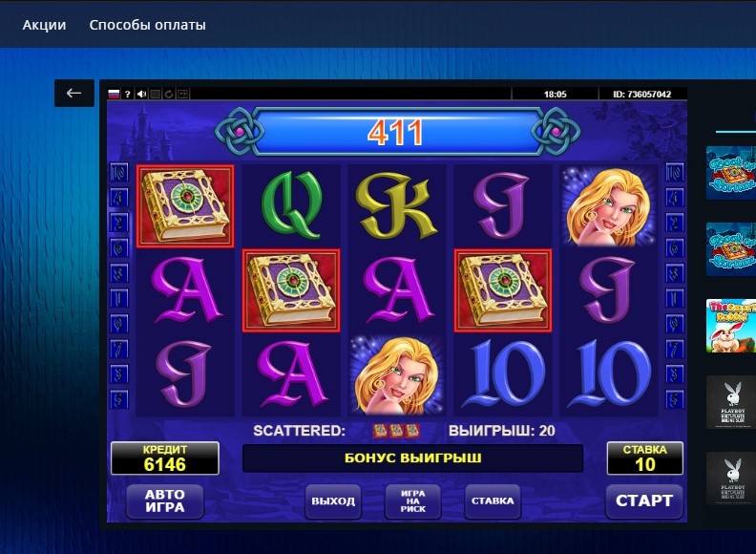Screen dimensions: 756x554
Task: Select payline number 10 on left side
Action: [x=119, y=172]
